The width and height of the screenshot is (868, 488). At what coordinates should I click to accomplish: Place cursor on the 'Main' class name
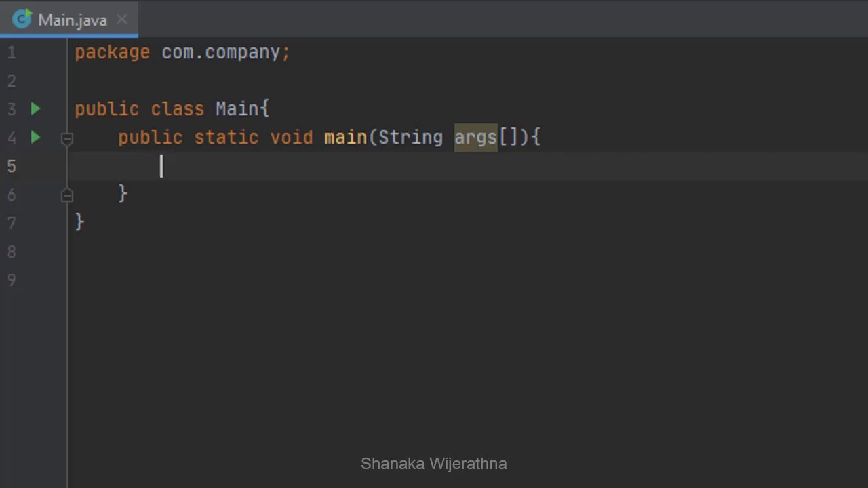tap(237, 109)
